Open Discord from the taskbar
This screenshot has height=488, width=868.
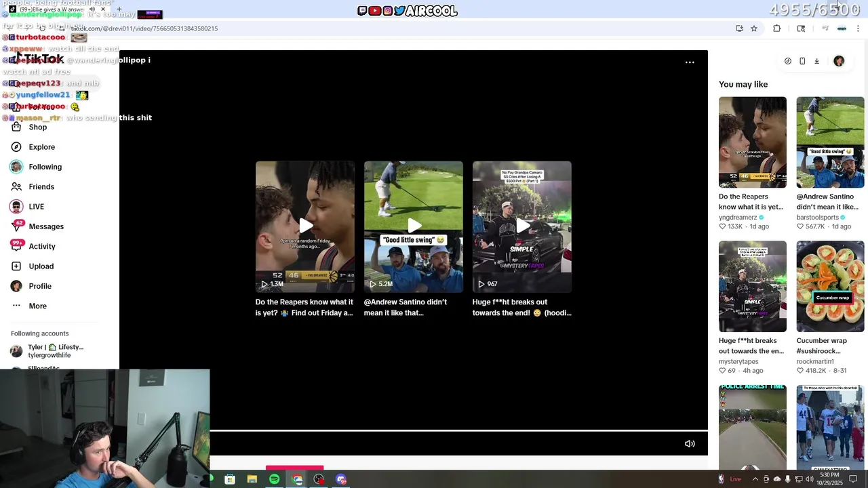pos(341,479)
